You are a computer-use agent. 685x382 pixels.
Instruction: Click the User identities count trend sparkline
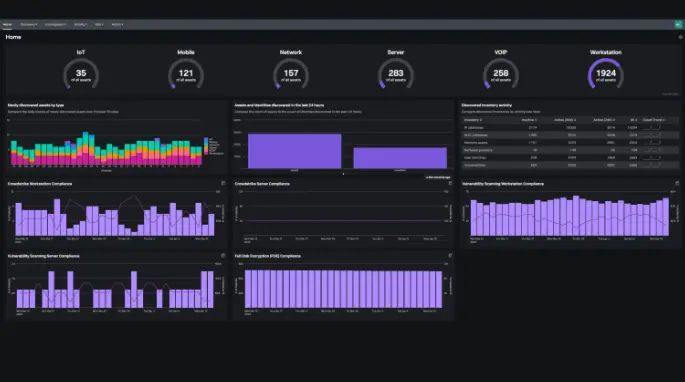pos(653,158)
